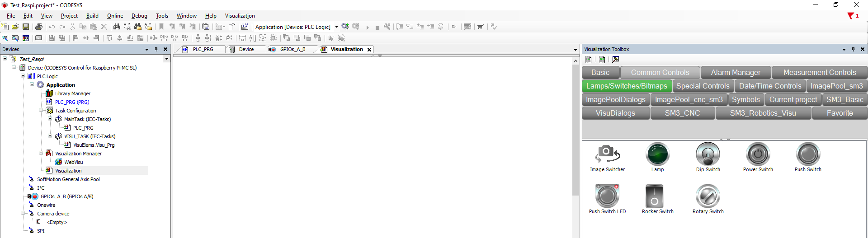The image size is (868, 238).
Task: Open the Common Controls toolbox category
Action: pos(660,73)
